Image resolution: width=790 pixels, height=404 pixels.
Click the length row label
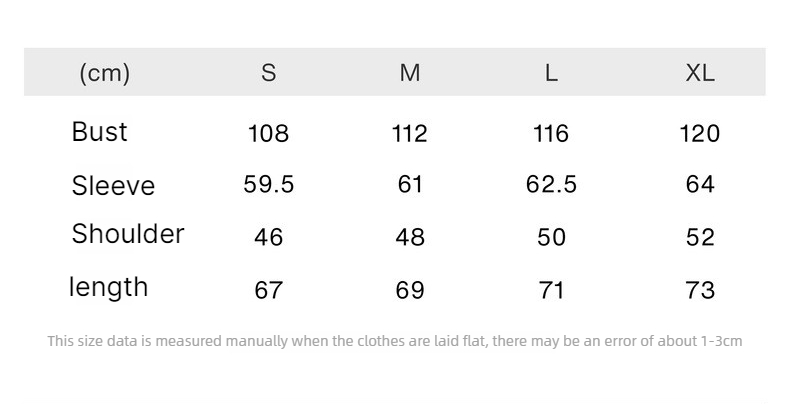click(x=109, y=287)
